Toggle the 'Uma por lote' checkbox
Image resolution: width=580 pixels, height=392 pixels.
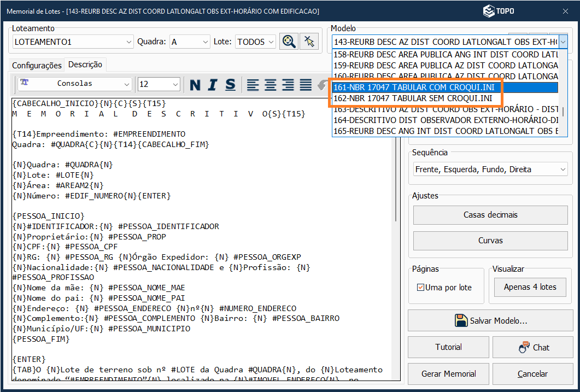click(x=420, y=288)
